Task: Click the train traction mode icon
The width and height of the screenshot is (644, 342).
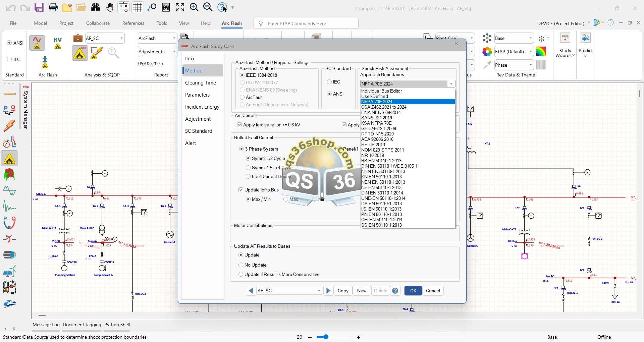Action: point(9,304)
